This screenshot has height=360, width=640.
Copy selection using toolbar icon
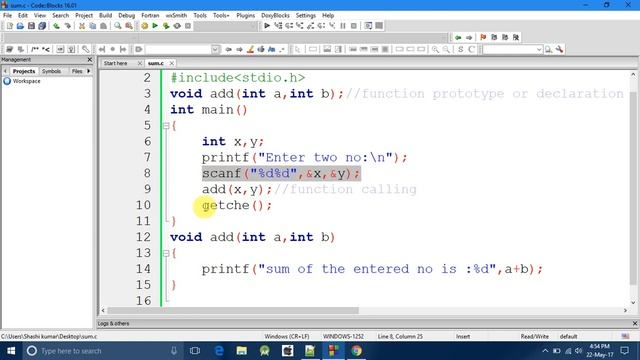click(x=93, y=26)
